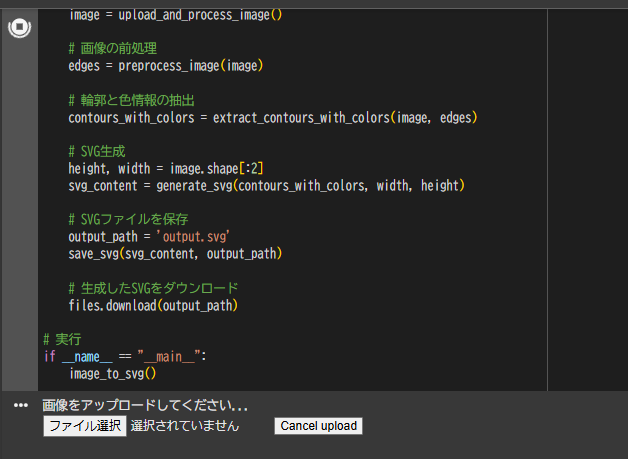Click the output text 画像をアップロードしてください...
The image size is (628, 459).
[x=145, y=405]
